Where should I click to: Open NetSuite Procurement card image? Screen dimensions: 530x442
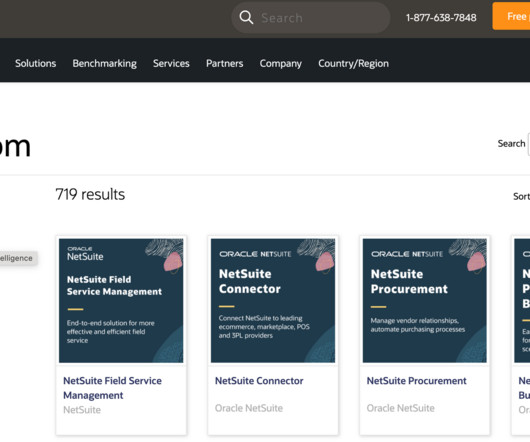[425, 301]
